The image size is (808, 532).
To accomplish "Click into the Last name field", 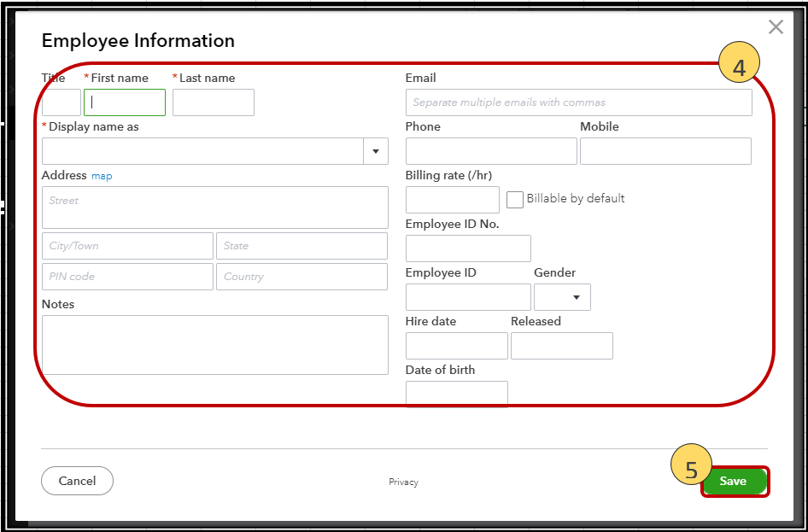I will tap(214, 102).
